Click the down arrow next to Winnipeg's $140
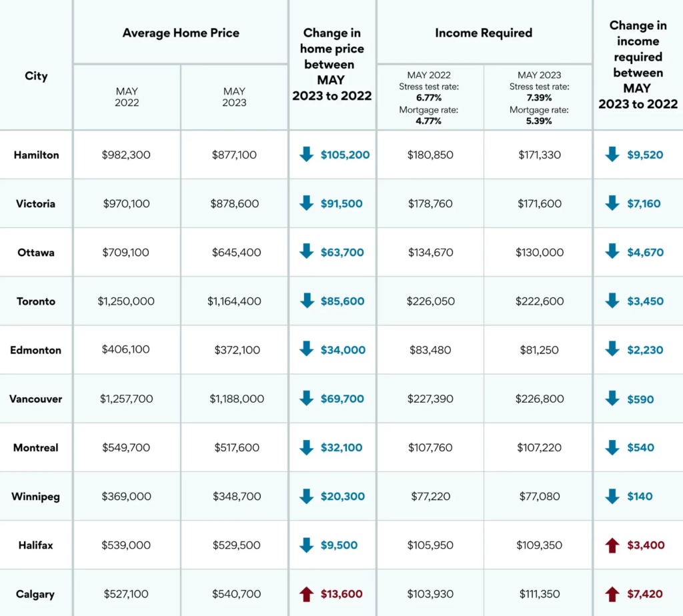 pos(612,497)
